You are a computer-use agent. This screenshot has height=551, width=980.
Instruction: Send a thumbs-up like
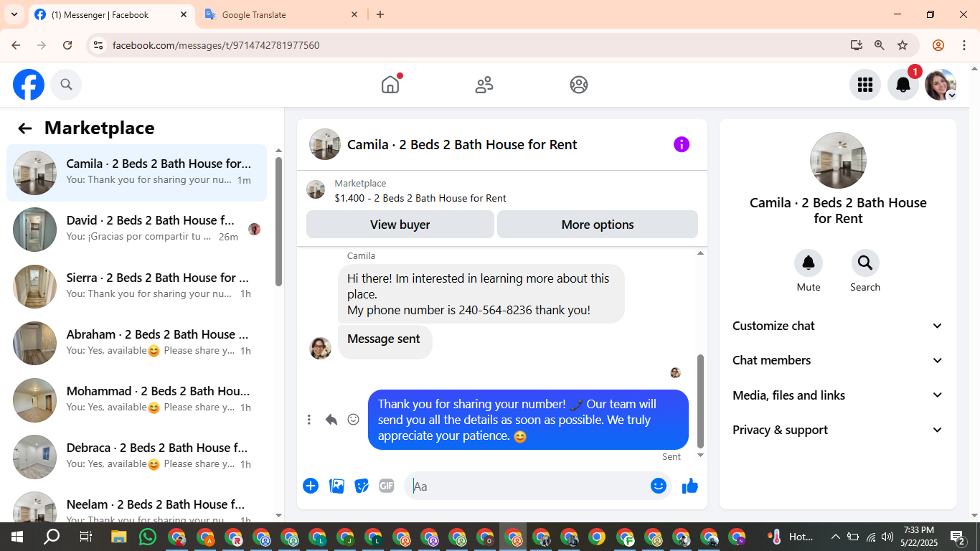click(690, 486)
